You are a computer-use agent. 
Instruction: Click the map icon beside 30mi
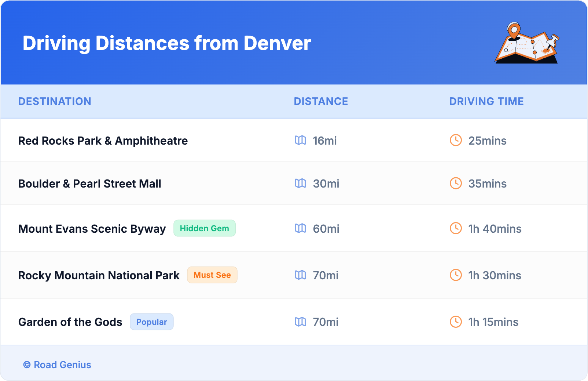300,183
